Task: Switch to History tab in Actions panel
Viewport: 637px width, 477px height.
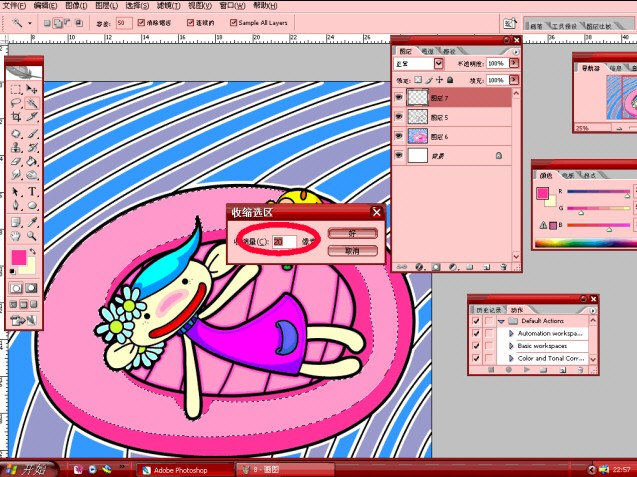Action: point(488,310)
